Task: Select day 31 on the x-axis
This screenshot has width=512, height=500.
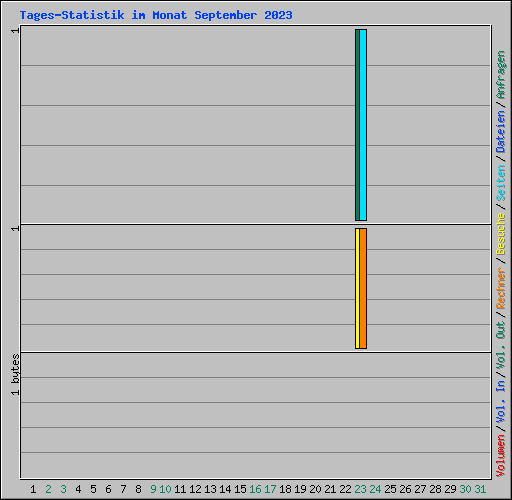Action: (x=480, y=489)
